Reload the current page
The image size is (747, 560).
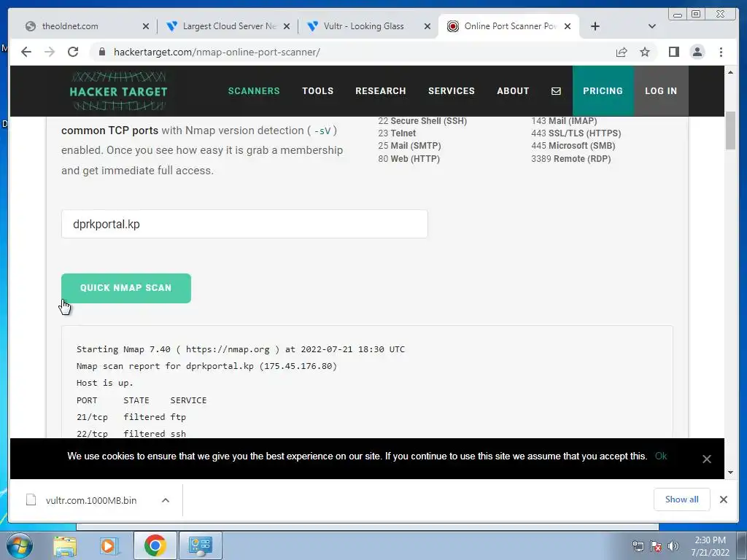click(73, 52)
